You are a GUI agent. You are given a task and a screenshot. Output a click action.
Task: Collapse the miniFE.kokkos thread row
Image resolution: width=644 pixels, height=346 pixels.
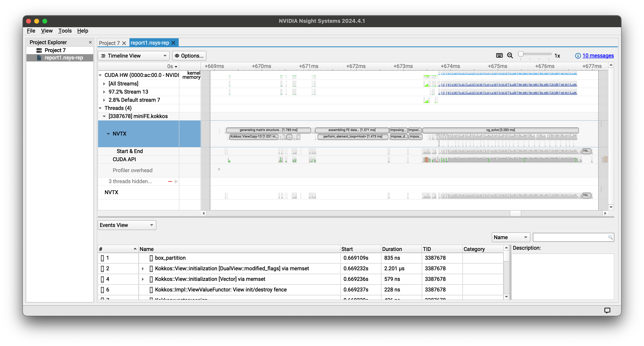click(x=104, y=116)
